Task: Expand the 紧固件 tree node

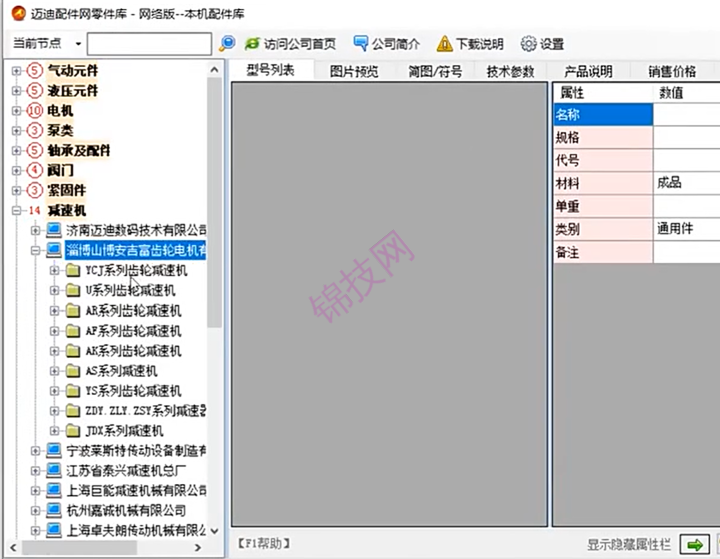Action: point(17,190)
